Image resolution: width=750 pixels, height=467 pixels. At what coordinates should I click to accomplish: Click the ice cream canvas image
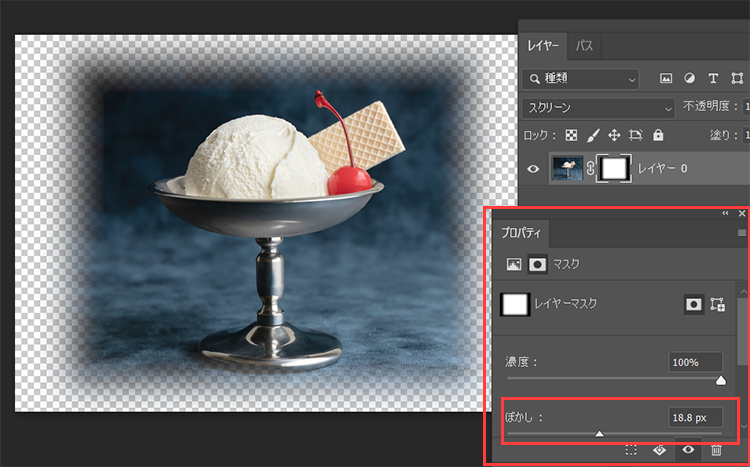click(x=266, y=222)
